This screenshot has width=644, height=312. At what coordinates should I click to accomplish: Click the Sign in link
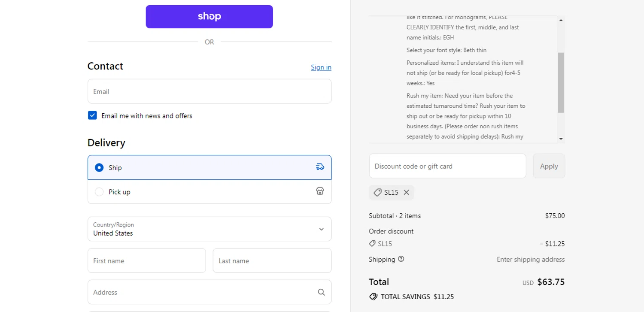pos(321,67)
